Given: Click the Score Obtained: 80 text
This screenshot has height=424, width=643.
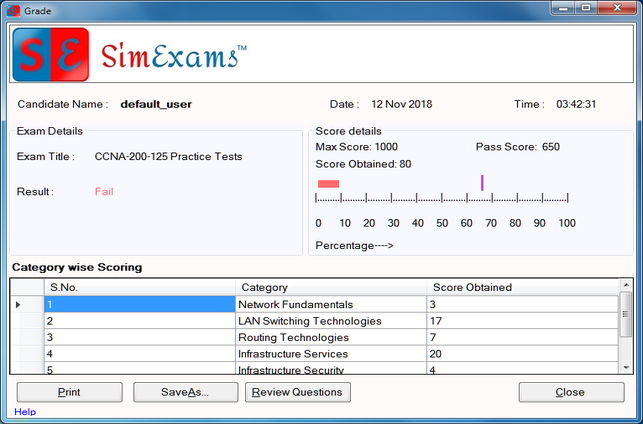Looking at the screenshot, I should pyautogui.click(x=363, y=164).
